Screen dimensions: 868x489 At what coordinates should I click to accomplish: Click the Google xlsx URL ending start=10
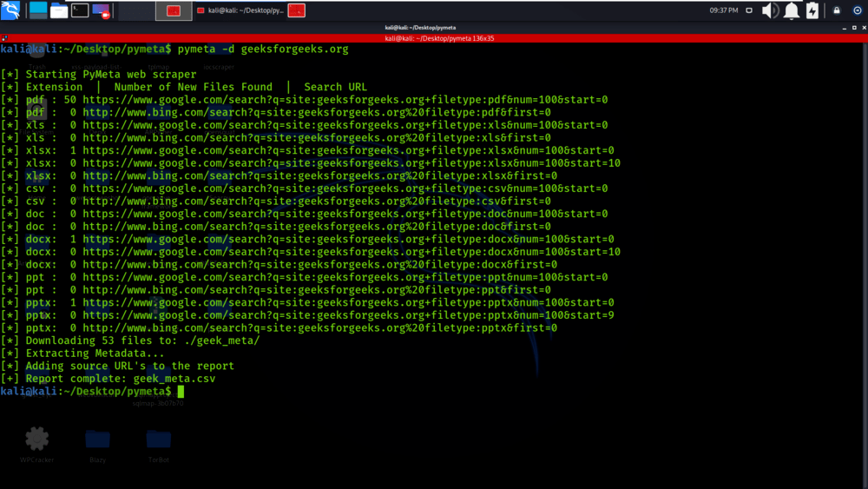click(352, 163)
